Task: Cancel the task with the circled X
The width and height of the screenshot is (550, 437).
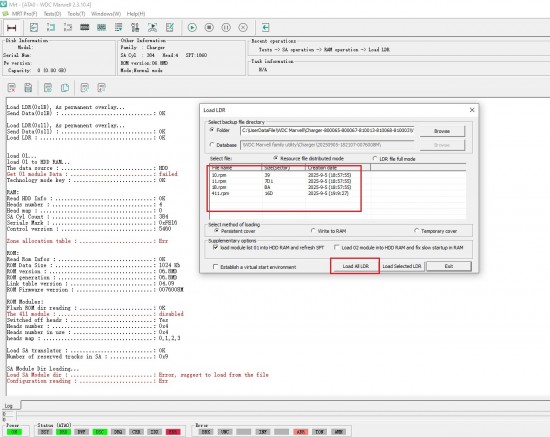Action: coord(243,27)
